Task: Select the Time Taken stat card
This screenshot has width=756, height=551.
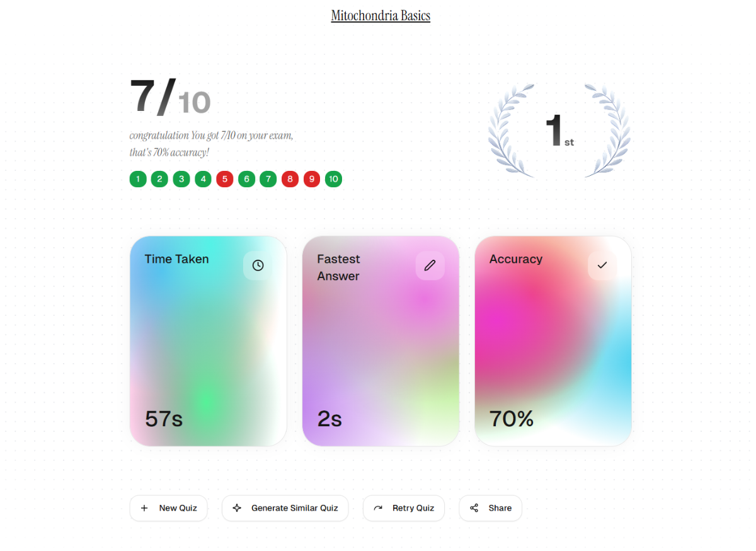Action: pyautogui.click(x=208, y=341)
